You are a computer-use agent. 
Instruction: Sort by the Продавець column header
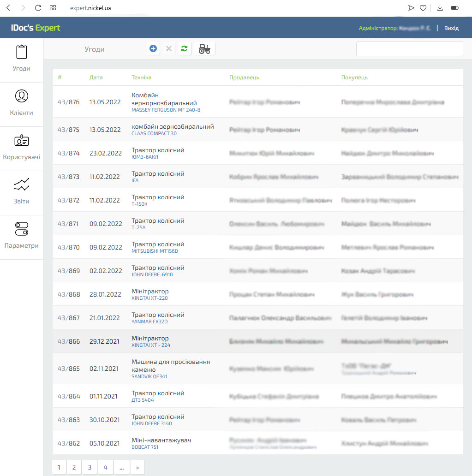(x=244, y=77)
